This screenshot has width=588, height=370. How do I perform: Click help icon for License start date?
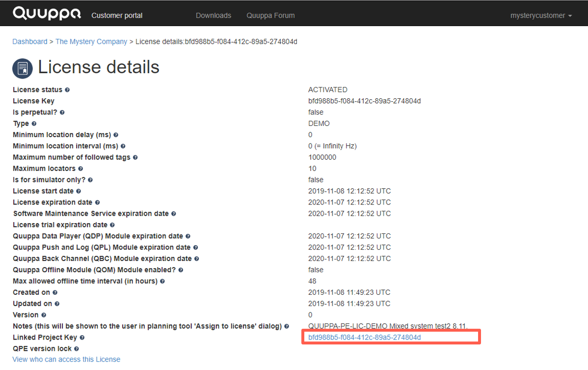tap(79, 191)
